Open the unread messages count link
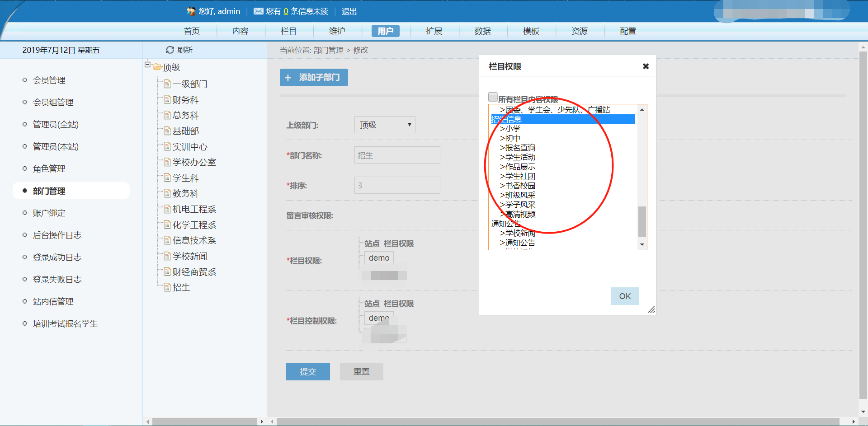This screenshot has height=426, width=868. click(x=286, y=11)
